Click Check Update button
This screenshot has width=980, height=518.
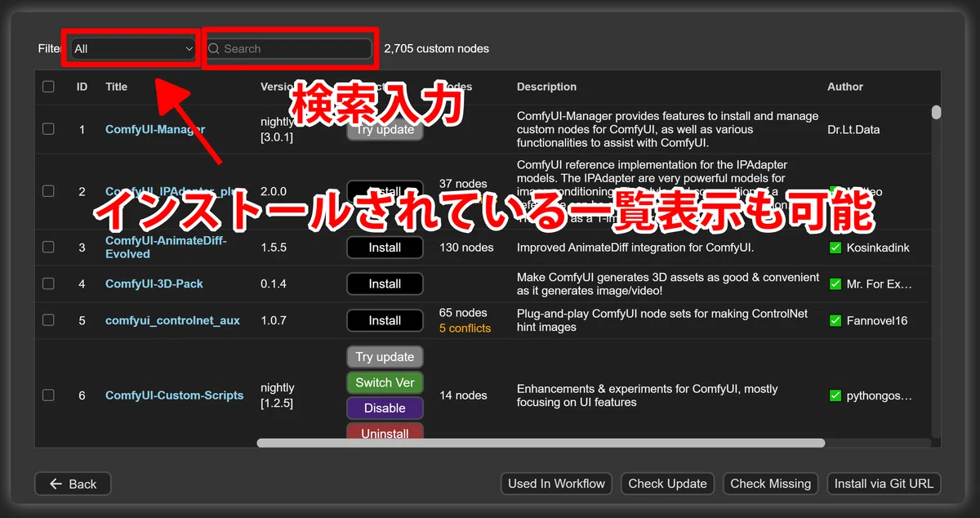pos(667,484)
